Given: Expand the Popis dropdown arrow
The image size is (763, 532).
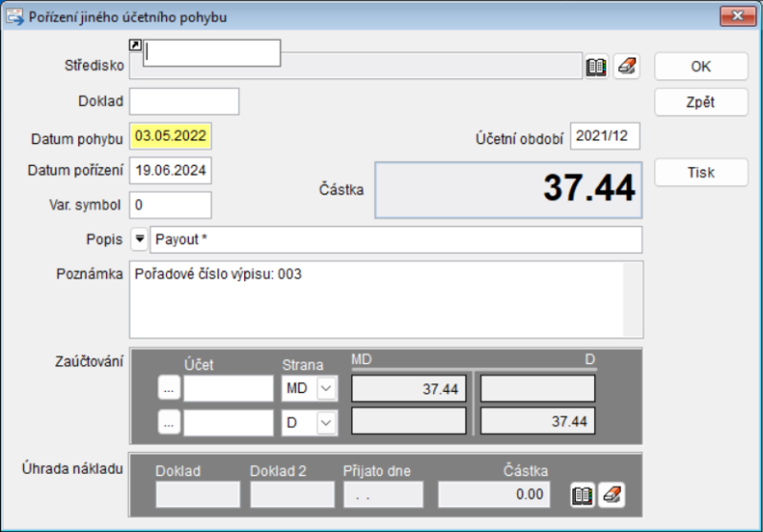Looking at the screenshot, I should [138, 239].
